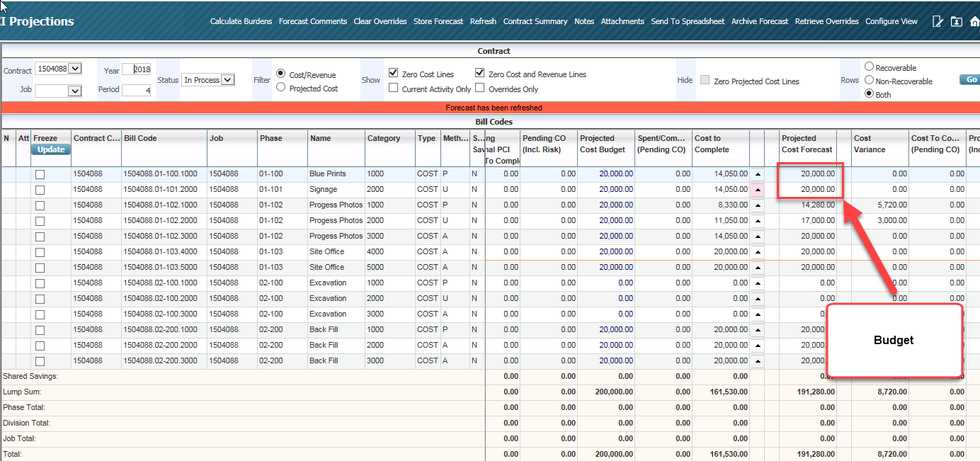Screen dimensions: 980x461
Task: Open the user folder icon
Action: [957, 21]
